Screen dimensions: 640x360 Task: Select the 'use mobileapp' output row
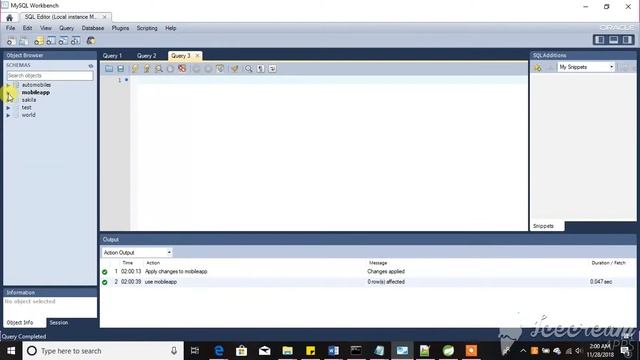(x=367, y=282)
